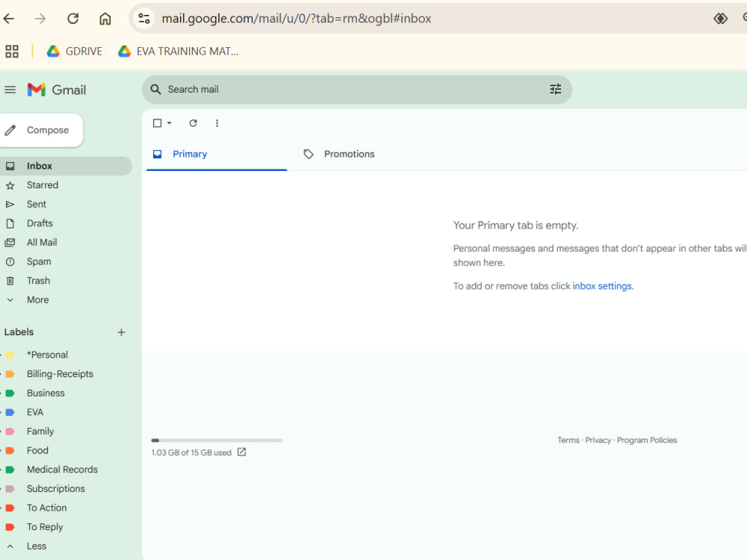Open the Inbox folder
This screenshot has height=560, width=747.
(x=66, y=166)
